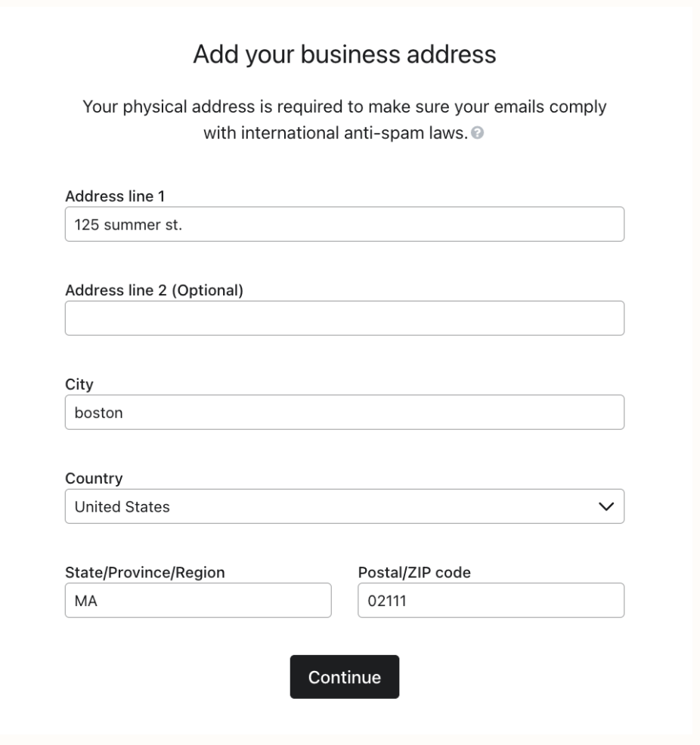
Task: Click the 'Country' field label
Action: [x=94, y=478]
